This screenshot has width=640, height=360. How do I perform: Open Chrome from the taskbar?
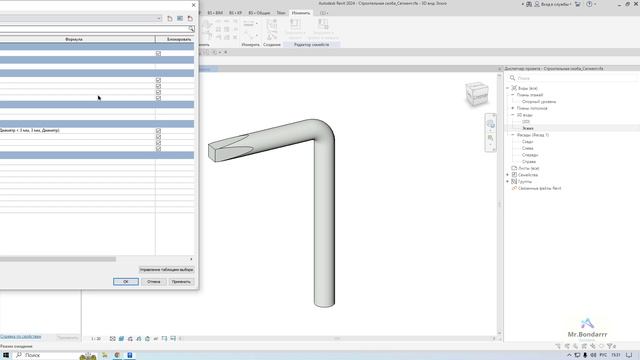[x=117, y=355]
